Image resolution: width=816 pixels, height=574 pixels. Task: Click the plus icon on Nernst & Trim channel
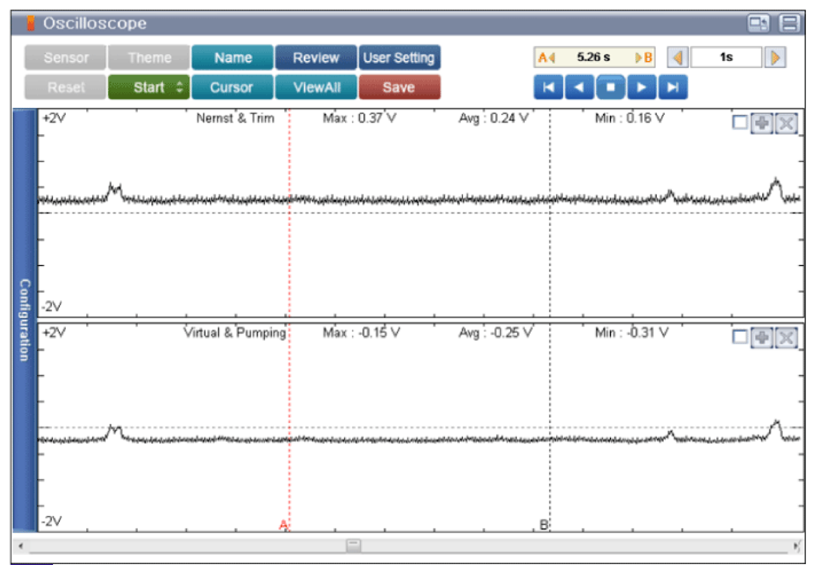tap(762, 123)
